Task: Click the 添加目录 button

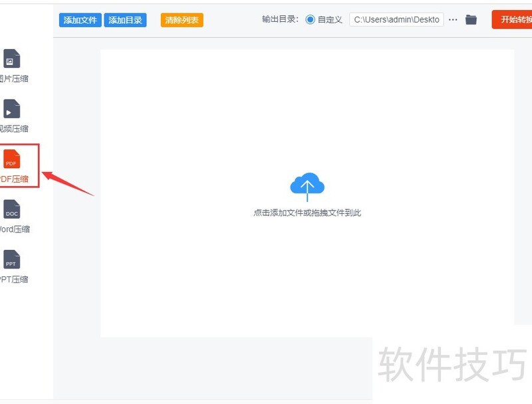Action: tap(125, 19)
